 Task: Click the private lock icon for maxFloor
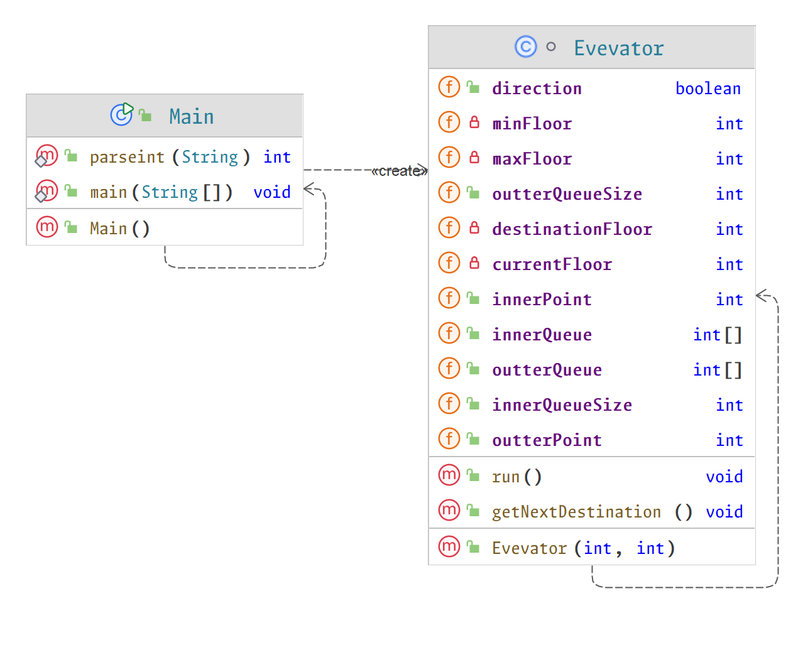474,157
